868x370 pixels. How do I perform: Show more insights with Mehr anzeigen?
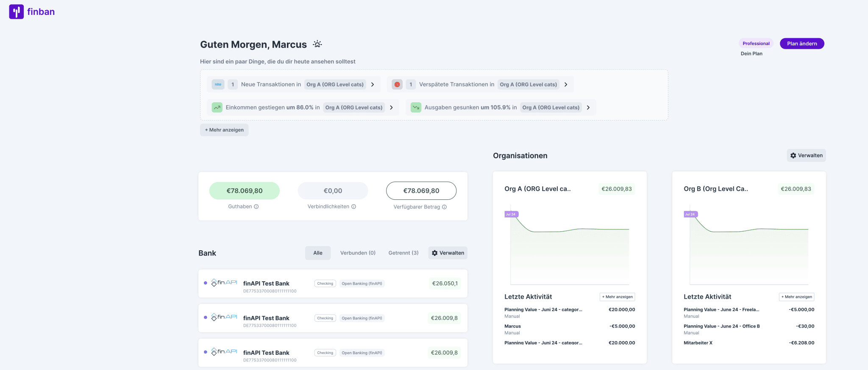(x=224, y=130)
